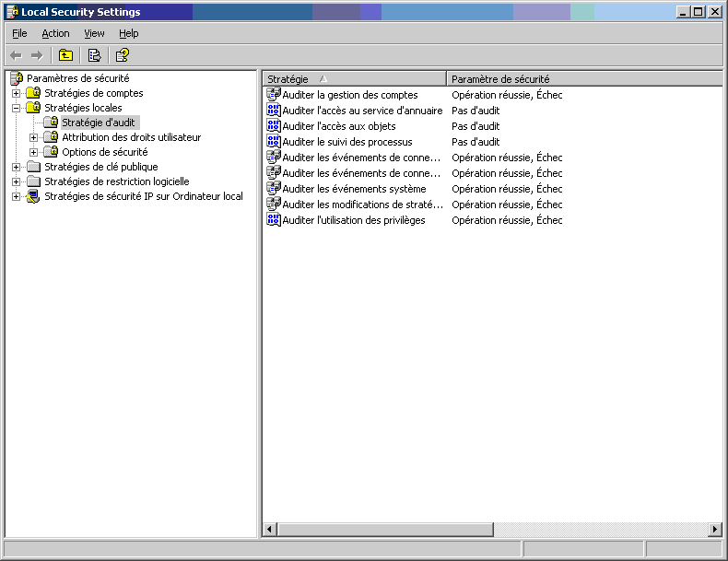Select Stratégies de restriction logicielle tree item
Image resolution: width=728 pixels, height=561 pixels.
coord(116,181)
